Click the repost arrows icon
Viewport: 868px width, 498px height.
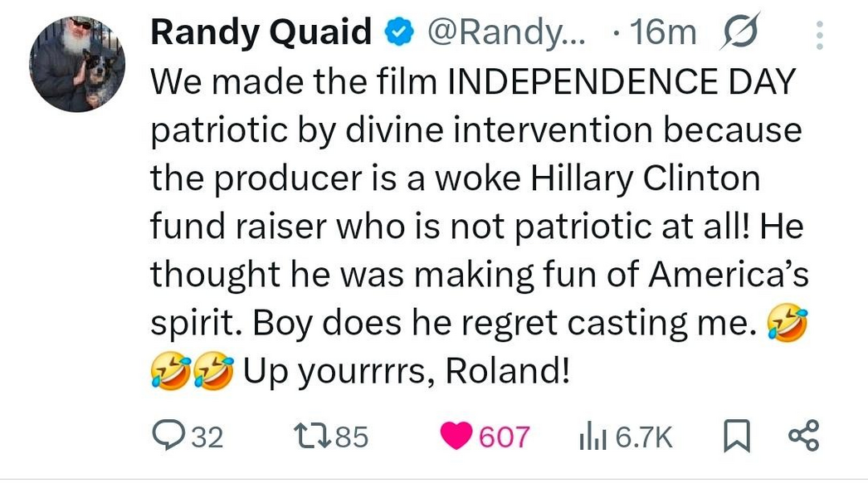pos(312,436)
